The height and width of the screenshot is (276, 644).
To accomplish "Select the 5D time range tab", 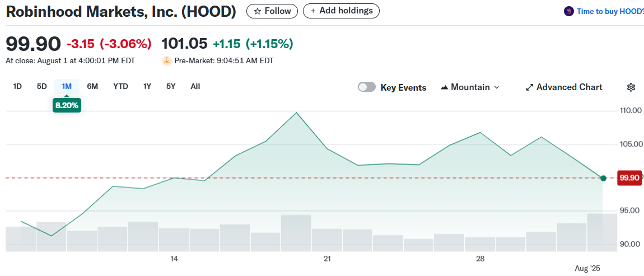I will coord(42,86).
